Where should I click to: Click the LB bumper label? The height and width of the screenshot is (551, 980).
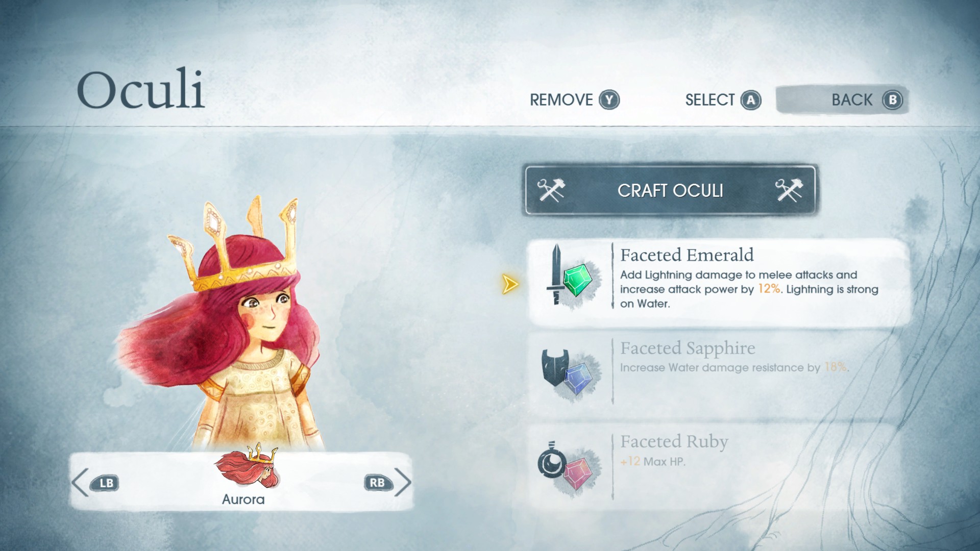[x=106, y=483]
